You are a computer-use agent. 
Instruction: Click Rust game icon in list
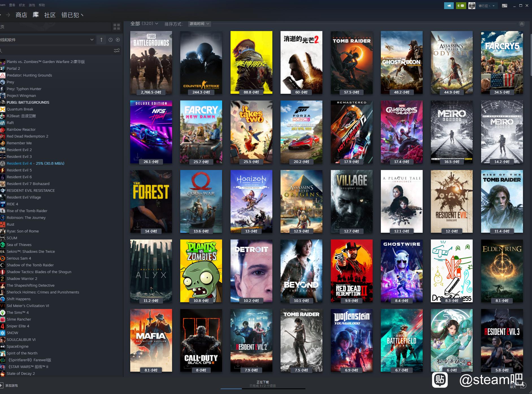click(x=3, y=224)
